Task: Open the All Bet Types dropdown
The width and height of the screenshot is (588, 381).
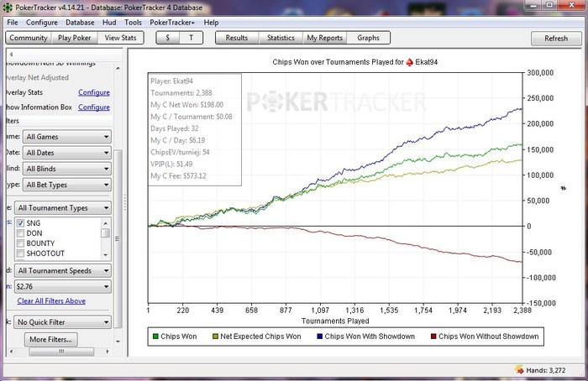Action: (67, 185)
